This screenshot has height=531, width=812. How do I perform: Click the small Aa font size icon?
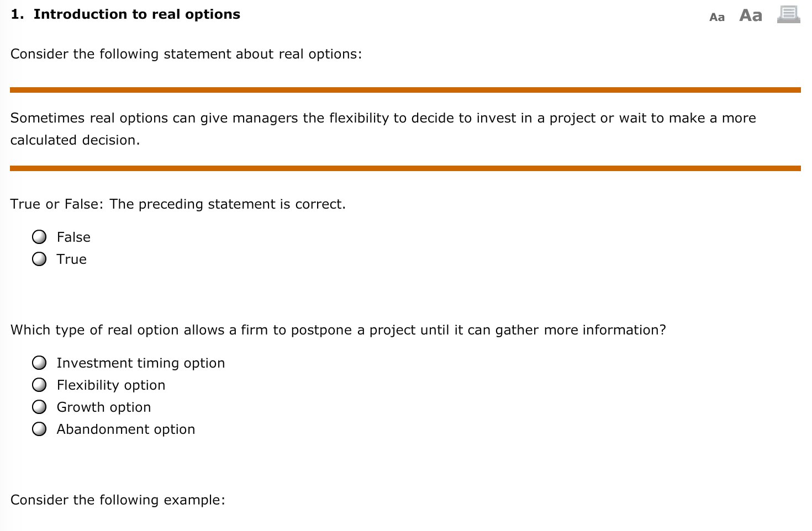(717, 17)
